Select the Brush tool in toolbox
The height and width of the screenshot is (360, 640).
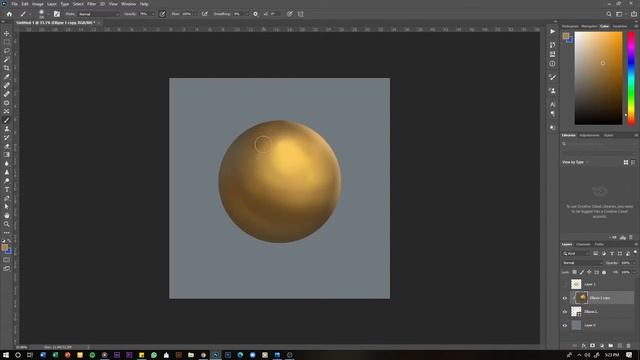(x=7, y=120)
